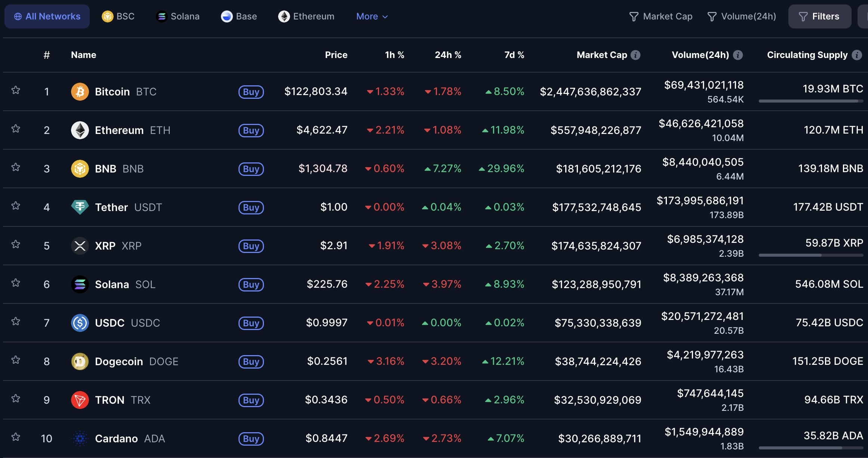The width and height of the screenshot is (868, 458).
Task: Toggle the BNB watchlist star
Action: coord(16,167)
